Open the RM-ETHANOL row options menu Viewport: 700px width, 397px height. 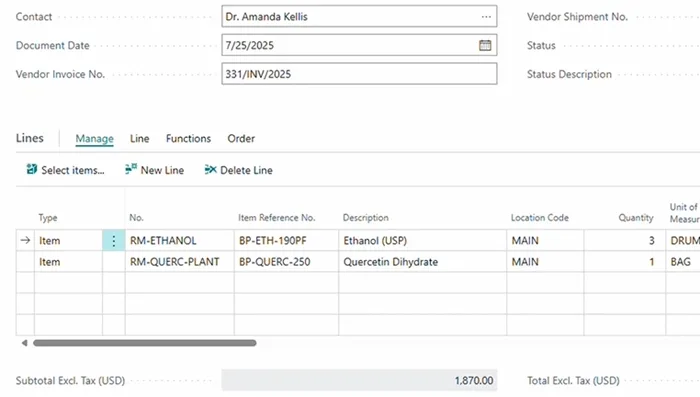(114, 241)
